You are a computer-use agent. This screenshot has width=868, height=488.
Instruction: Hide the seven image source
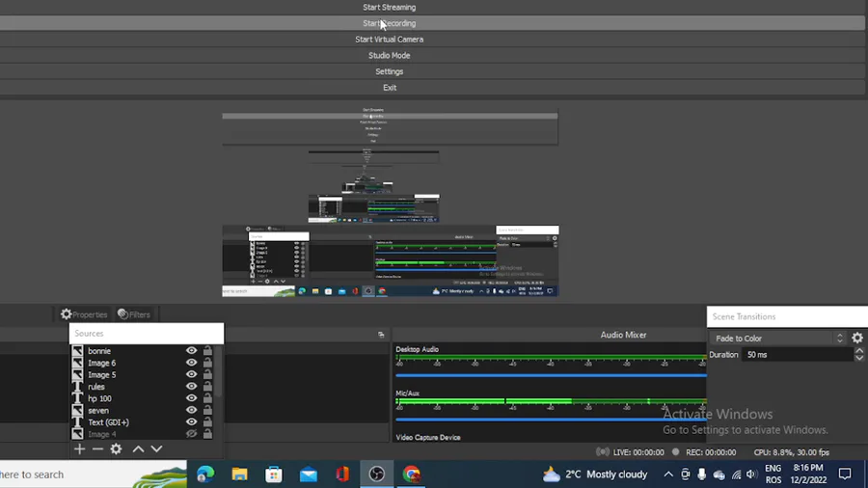click(x=192, y=410)
